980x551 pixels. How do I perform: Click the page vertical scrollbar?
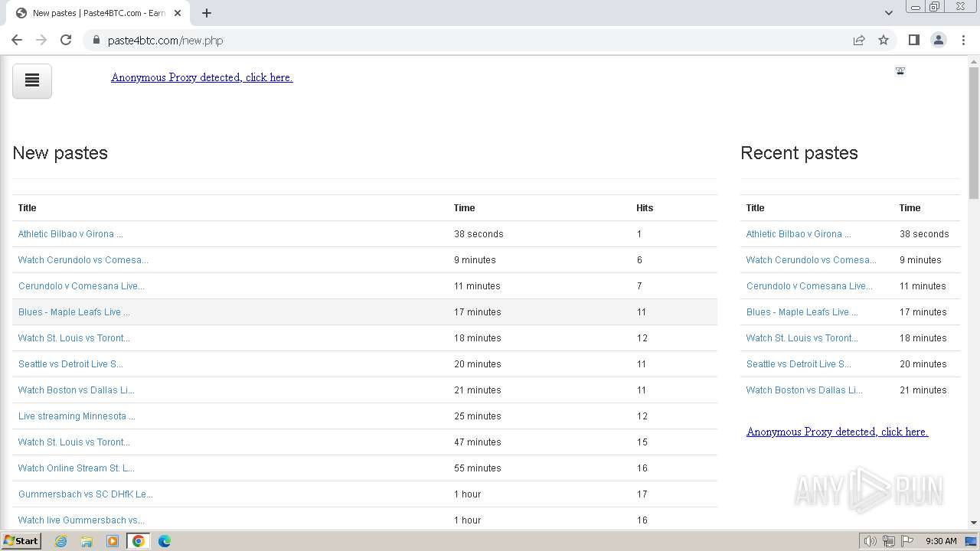(974, 133)
